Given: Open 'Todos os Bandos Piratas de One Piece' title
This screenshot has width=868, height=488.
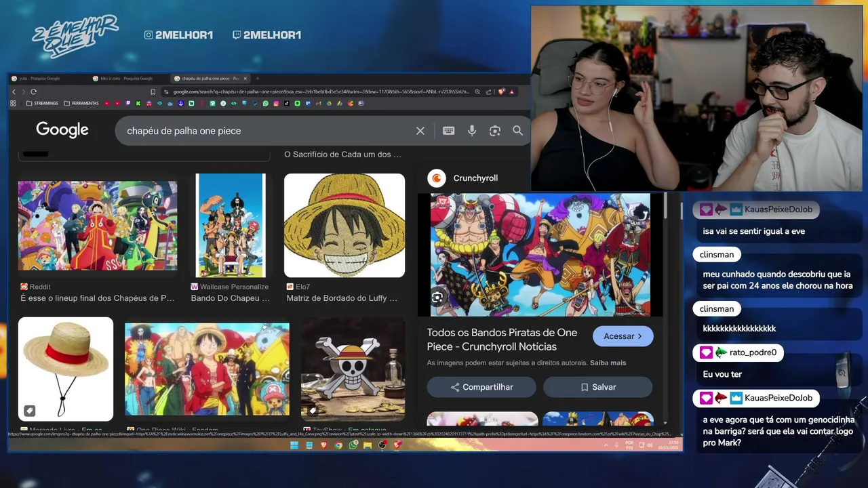Looking at the screenshot, I should [x=502, y=340].
